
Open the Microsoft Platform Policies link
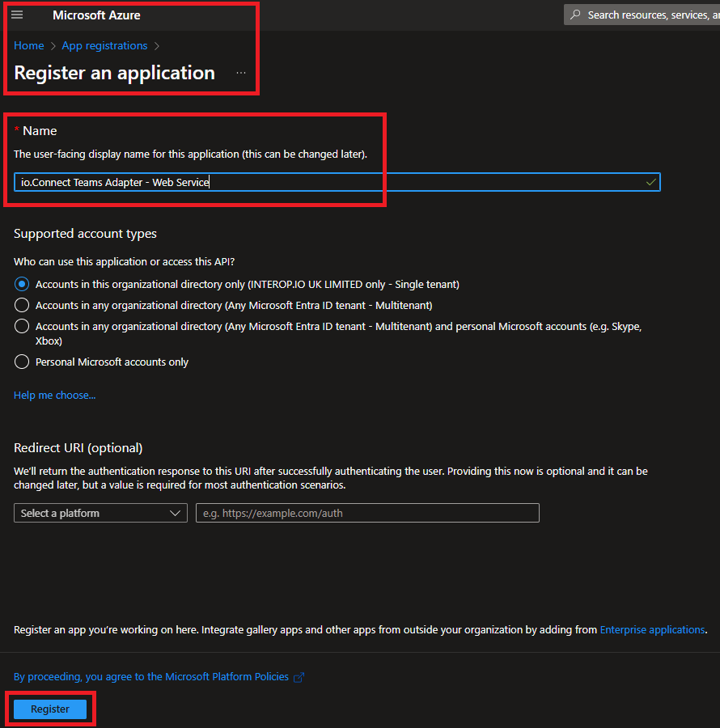(x=151, y=677)
